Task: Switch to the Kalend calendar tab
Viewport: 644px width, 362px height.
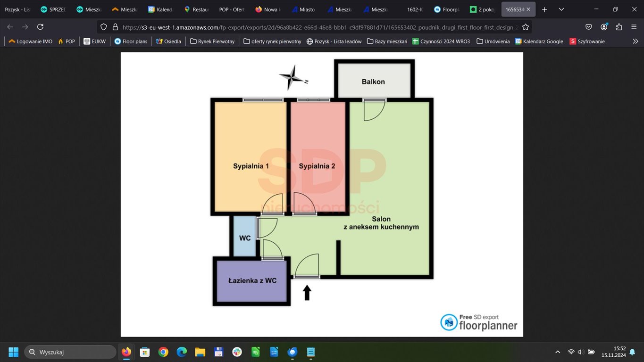Action: (x=160, y=9)
